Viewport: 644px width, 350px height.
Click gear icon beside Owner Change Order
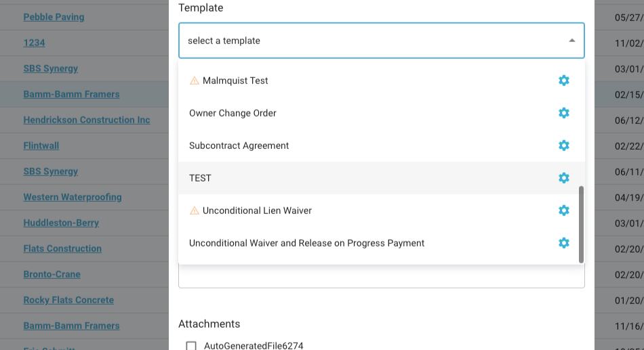pyautogui.click(x=563, y=113)
